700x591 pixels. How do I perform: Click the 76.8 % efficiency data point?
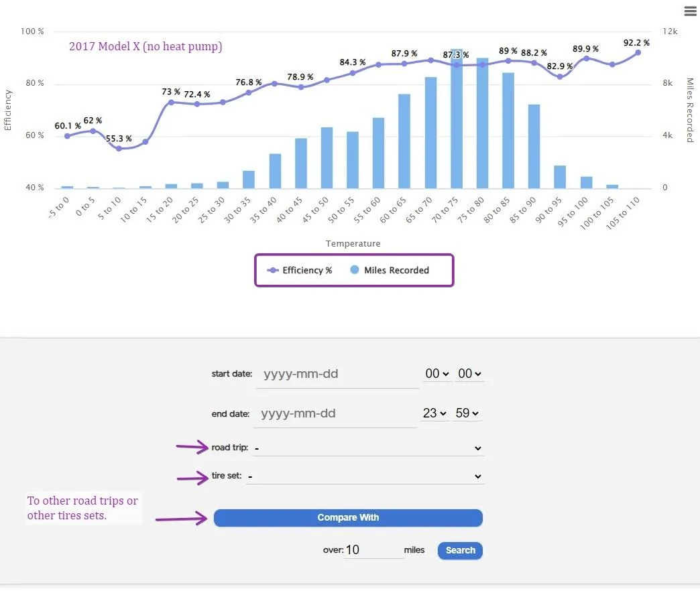click(249, 92)
